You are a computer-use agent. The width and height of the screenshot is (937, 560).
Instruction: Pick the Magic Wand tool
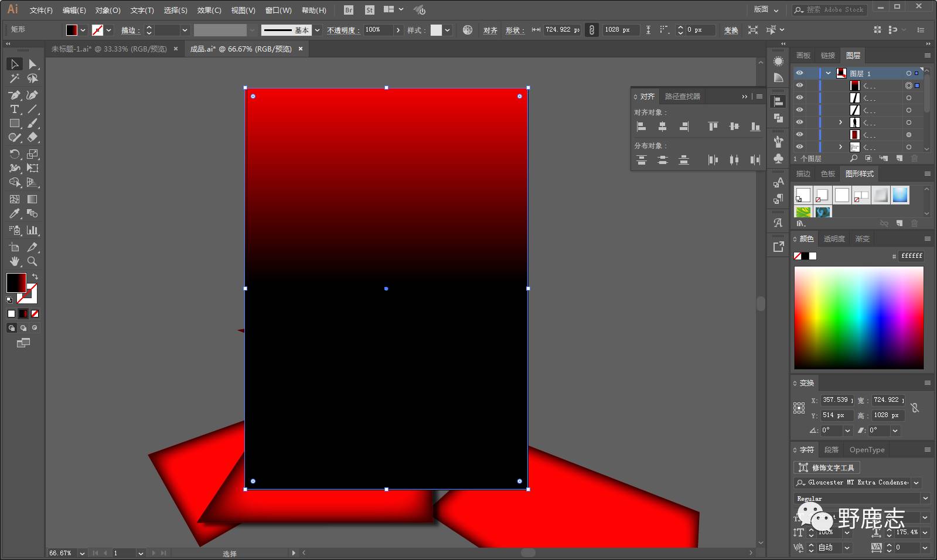coord(15,78)
